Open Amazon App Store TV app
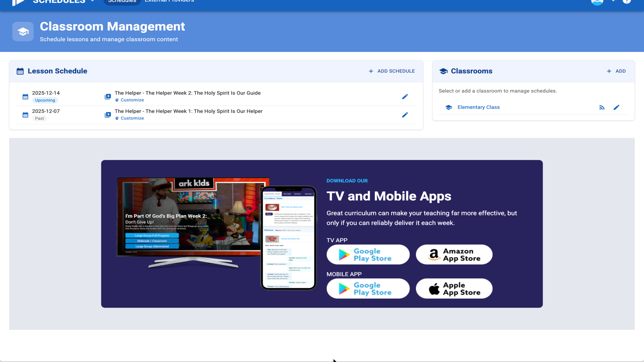644x362 pixels. coord(454,255)
